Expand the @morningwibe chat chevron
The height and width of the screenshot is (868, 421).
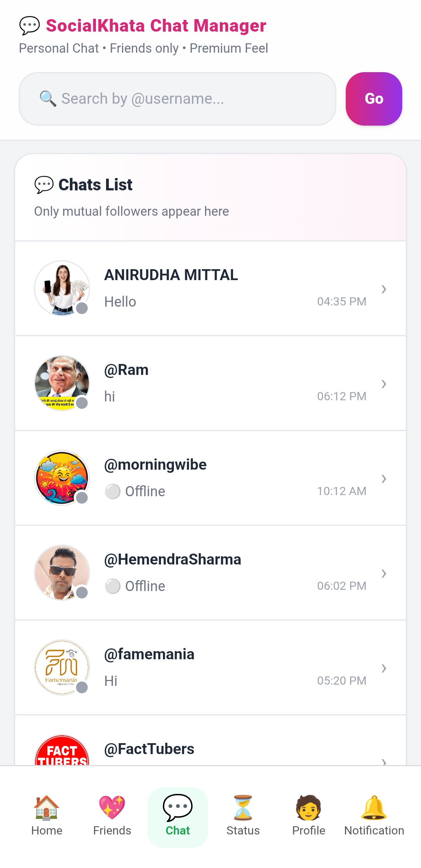[x=384, y=479]
